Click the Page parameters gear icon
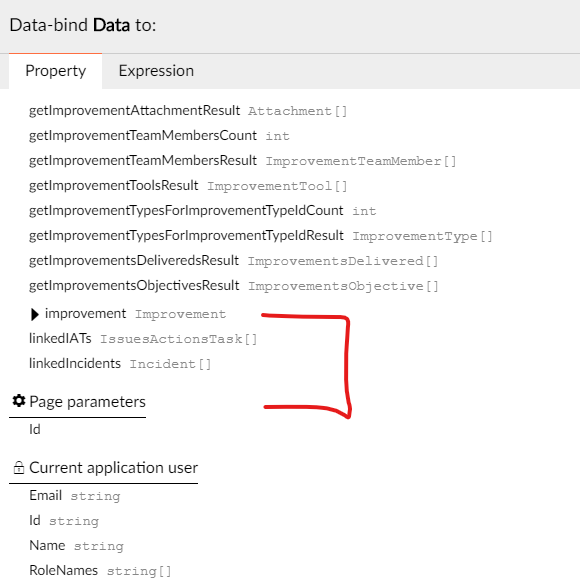The image size is (580, 587). point(18,401)
